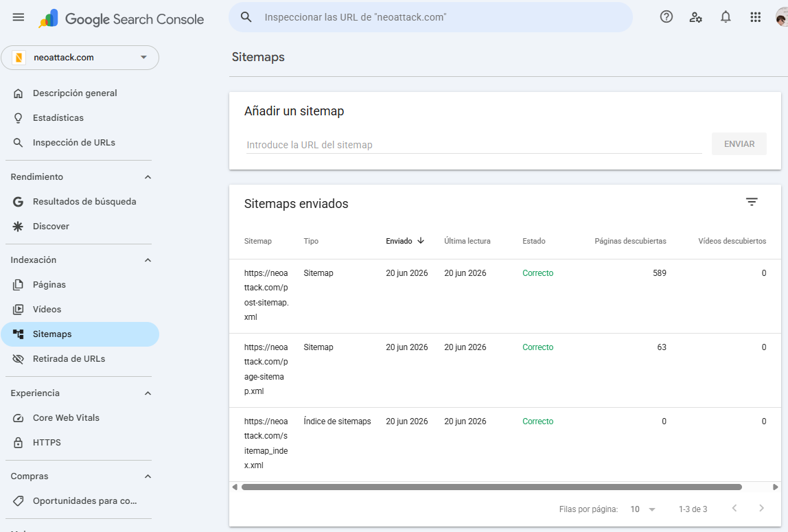Go to previous page of sitemaps table
The image size is (788, 532).
click(x=734, y=509)
